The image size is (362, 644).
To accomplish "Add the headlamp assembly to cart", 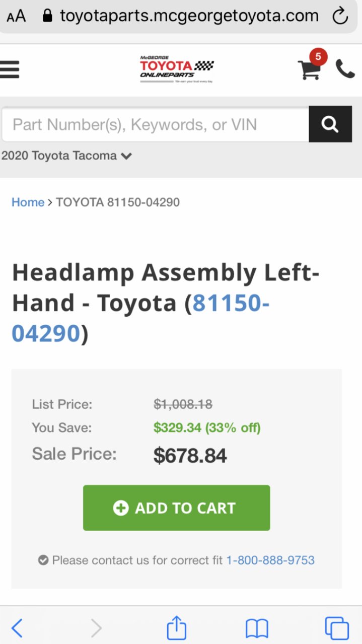I will pyautogui.click(x=177, y=508).
